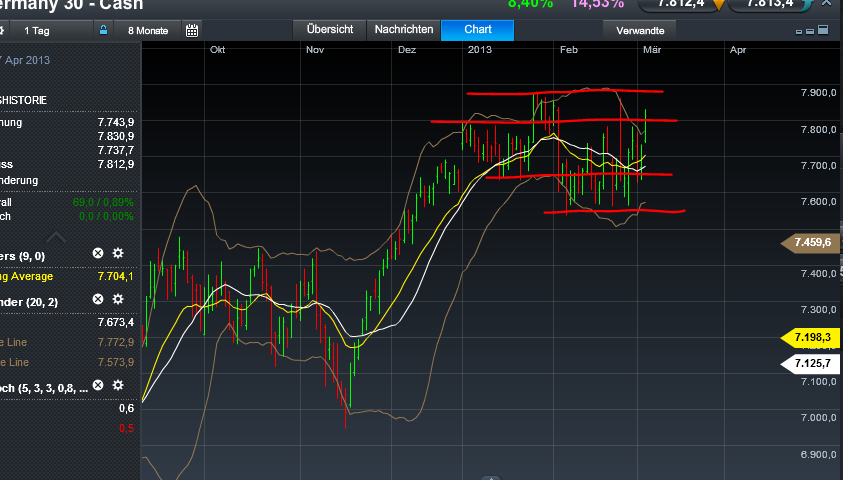This screenshot has height=480, width=843.
Task: Open the calendar date picker icon
Action: pyautogui.click(x=192, y=31)
